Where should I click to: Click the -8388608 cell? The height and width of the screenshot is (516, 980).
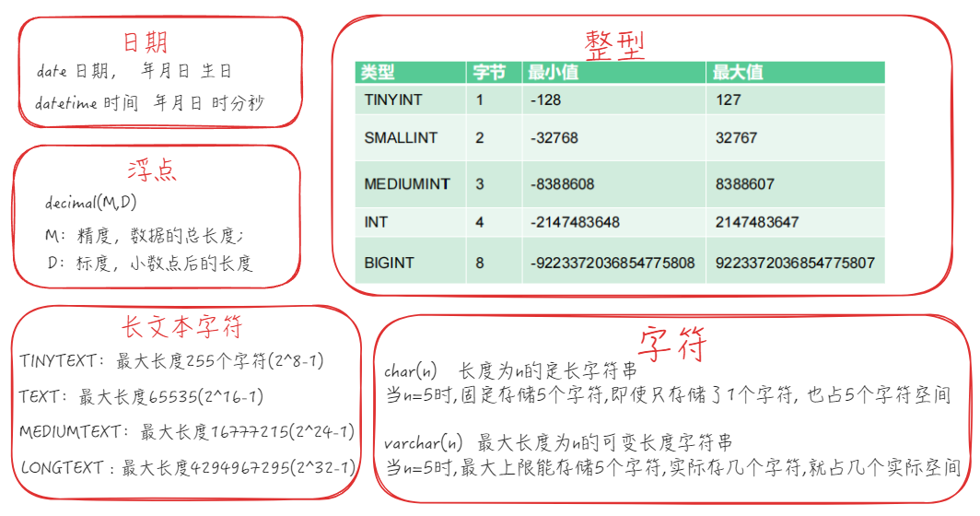[613, 184]
